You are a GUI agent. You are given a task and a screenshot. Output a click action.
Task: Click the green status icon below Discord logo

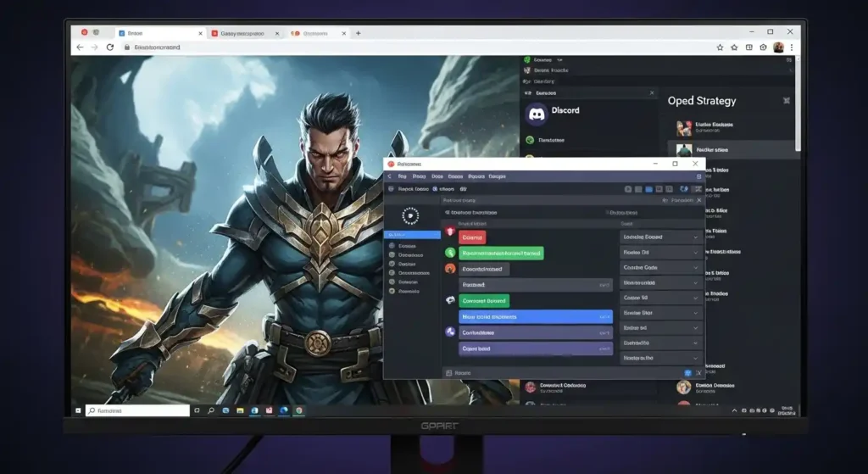[530, 140]
